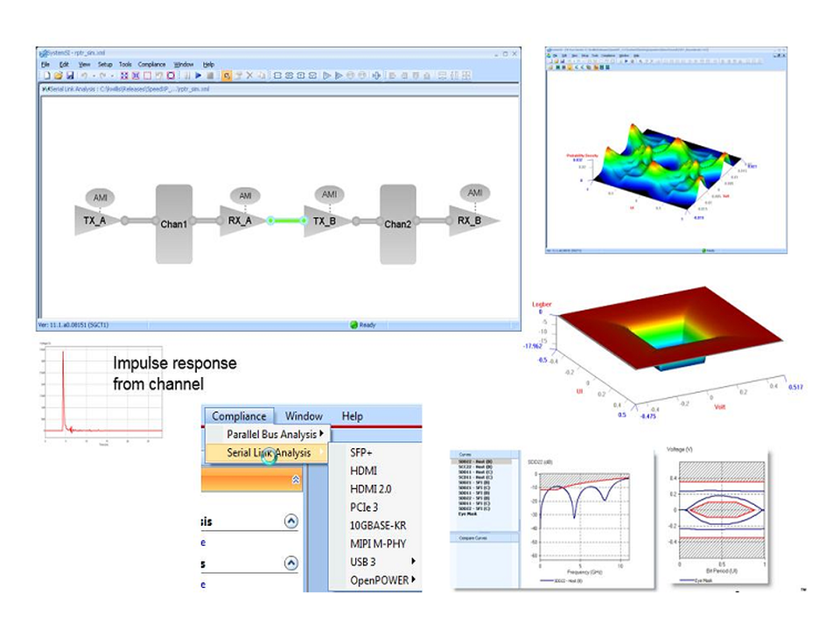Screen dimensions: 840x630
Task: Choose HDMI 2.0 from the compliance submenu
Action: (x=371, y=489)
